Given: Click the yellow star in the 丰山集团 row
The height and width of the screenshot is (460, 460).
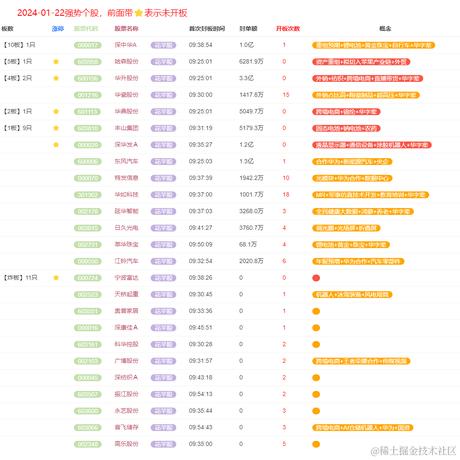Looking at the screenshot, I should 56,128.
